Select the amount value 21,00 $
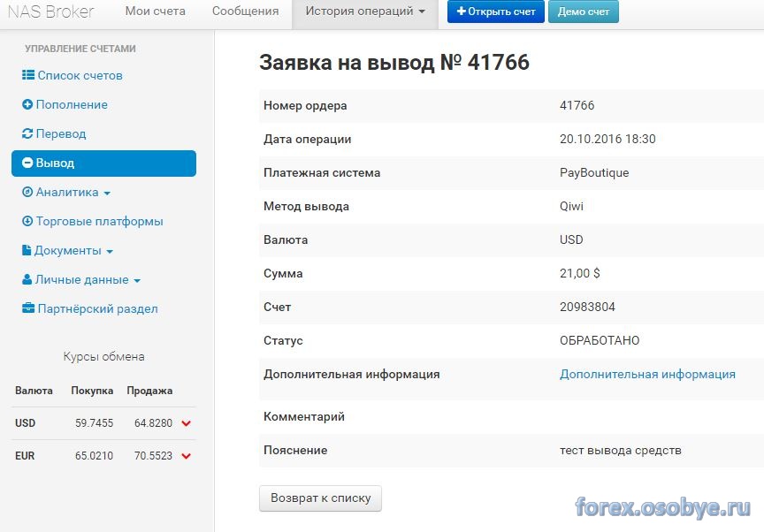The image size is (764, 532). (x=580, y=274)
